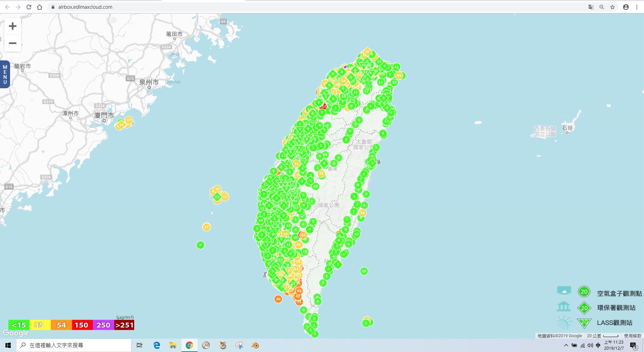Screen dimensions: 644x352
Task: Select the green 5 marker in the strait
Action: coord(200,245)
